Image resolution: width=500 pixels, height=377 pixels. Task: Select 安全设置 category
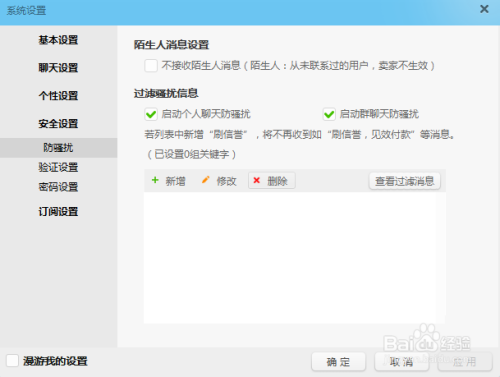(x=58, y=124)
